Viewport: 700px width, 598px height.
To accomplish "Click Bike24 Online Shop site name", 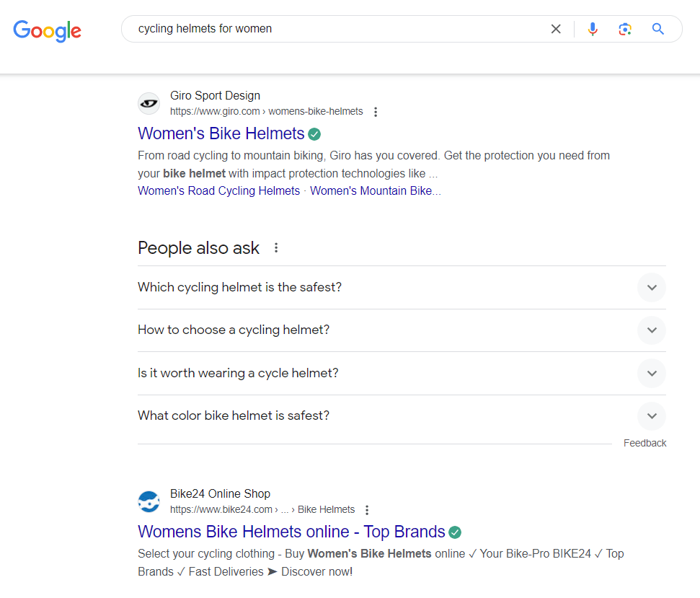I will [x=220, y=493].
